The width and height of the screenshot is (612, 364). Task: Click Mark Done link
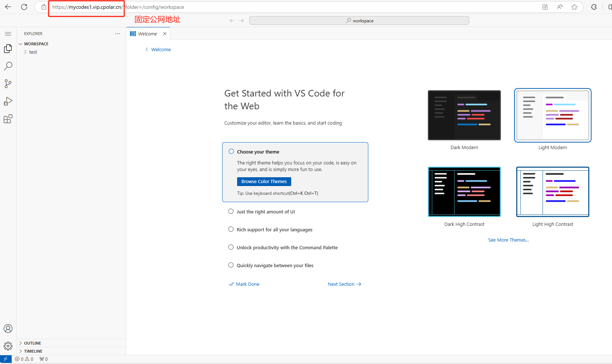click(x=244, y=284)
